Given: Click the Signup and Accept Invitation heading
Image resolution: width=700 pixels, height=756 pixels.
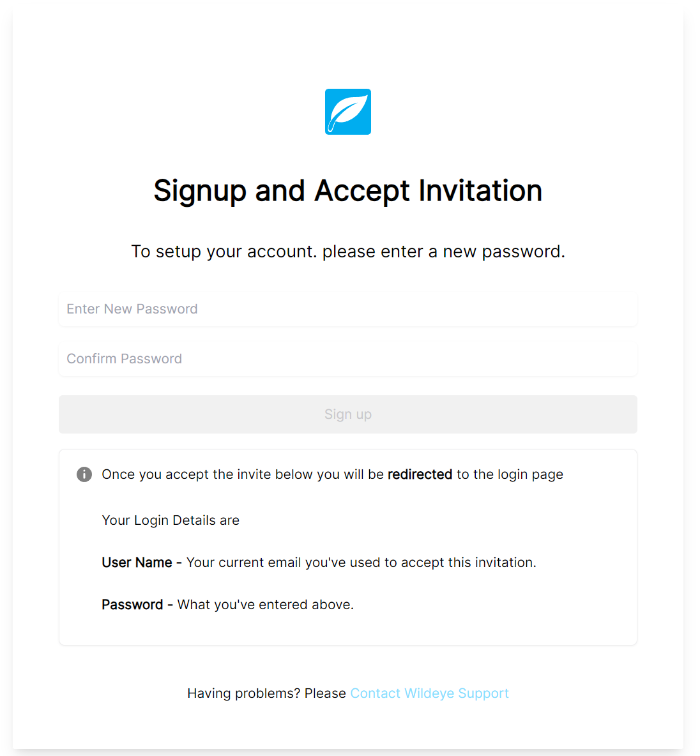Looking at the screenshot, I should [x=348, y=190].
